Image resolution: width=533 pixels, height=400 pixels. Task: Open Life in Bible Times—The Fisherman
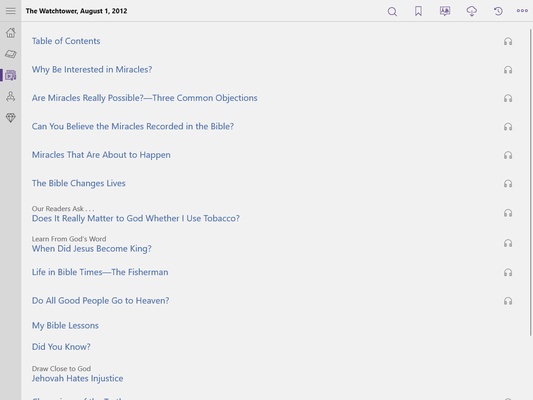click(x=100, y=272)
